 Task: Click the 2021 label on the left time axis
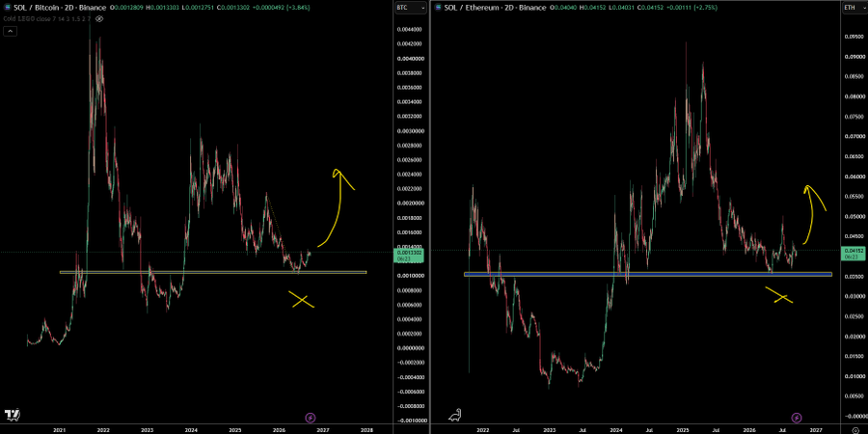pyautogui.click(x=59, y=429)
